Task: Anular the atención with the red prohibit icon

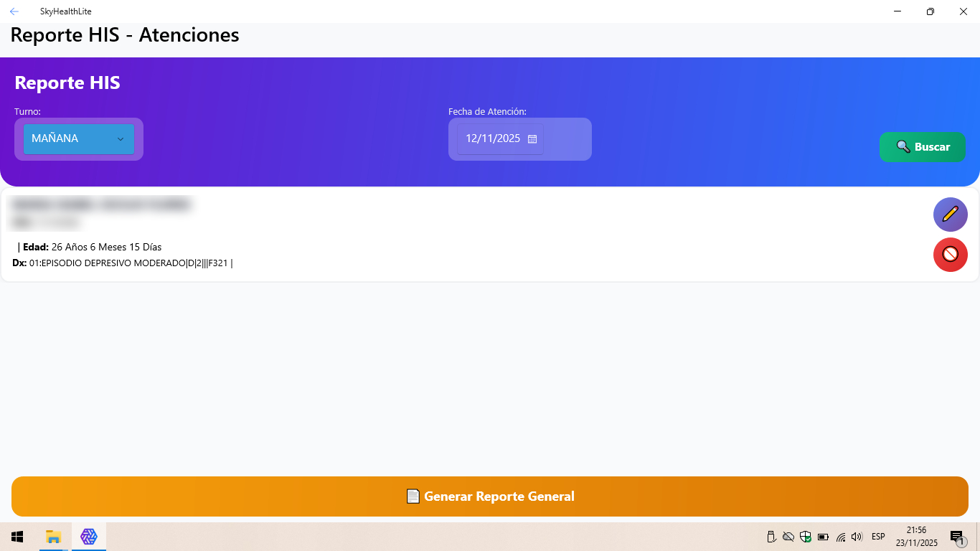Action: click(x=950, y=255)
